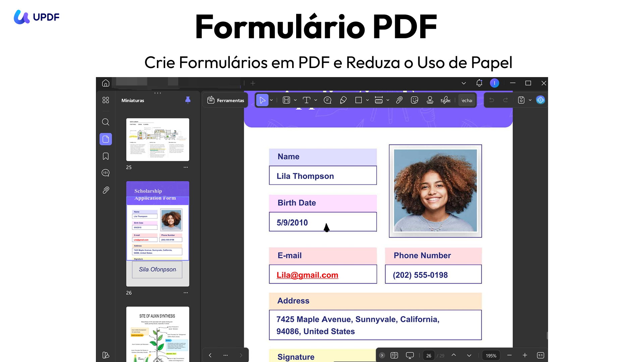Image resolution: width=644 pixels, height=362 pixels.
Task: Open the notifications bell
Action: coord(479,83)
